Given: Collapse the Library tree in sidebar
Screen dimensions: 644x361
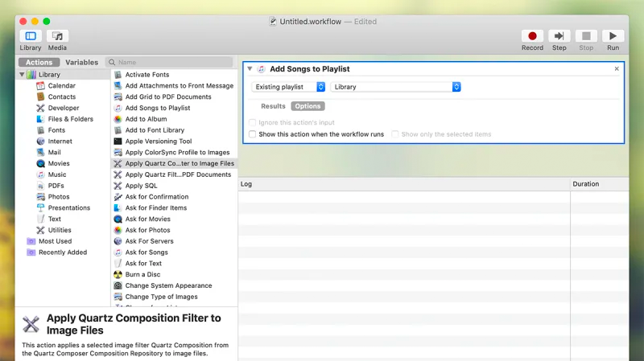Looking at the screenshot, I should tap(22, 75).
